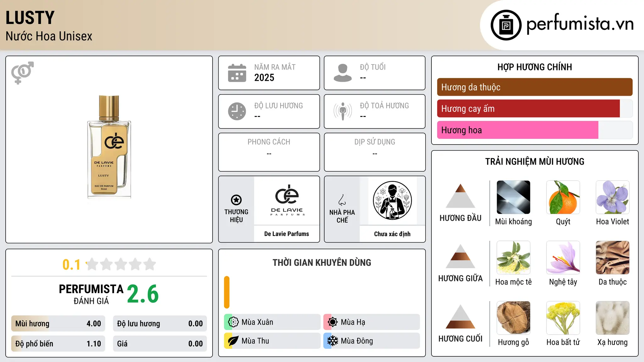Click the Độ toả hương label

pyautogui.click(x=384, y=106)
